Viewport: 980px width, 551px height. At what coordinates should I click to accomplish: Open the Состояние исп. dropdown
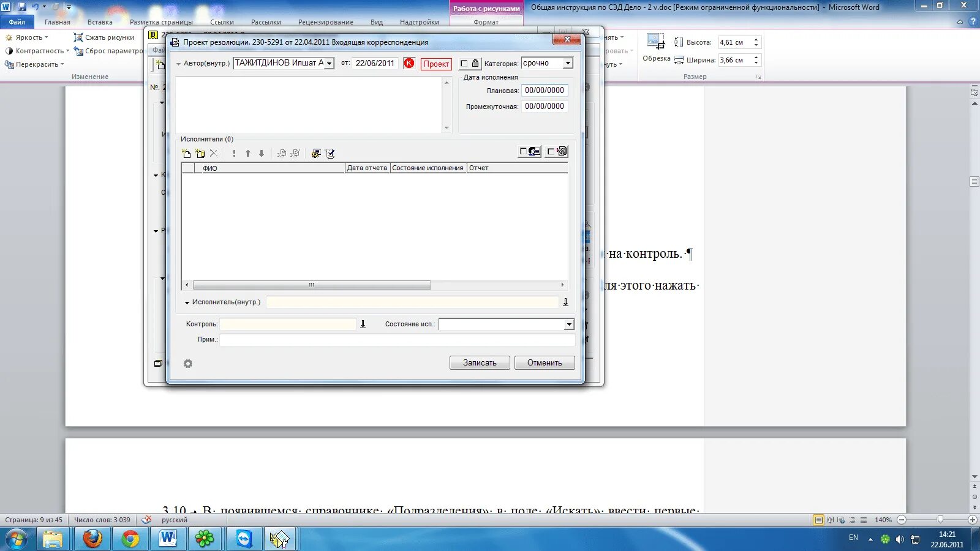tap(569, 324)
